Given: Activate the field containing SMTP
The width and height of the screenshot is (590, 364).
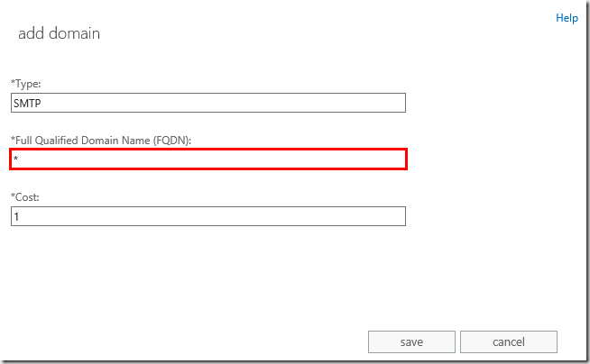Looking at the screenshot, I should click(x=208, y=103).
